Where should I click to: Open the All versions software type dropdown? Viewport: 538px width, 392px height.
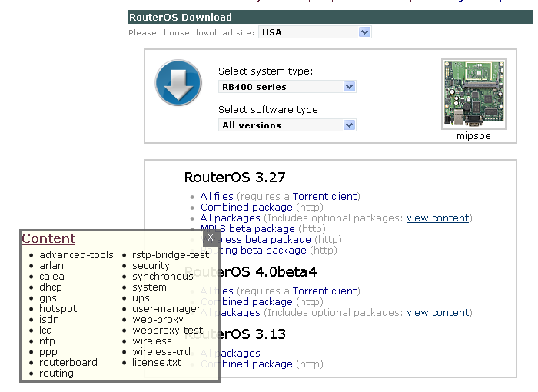tap(287, 125)
